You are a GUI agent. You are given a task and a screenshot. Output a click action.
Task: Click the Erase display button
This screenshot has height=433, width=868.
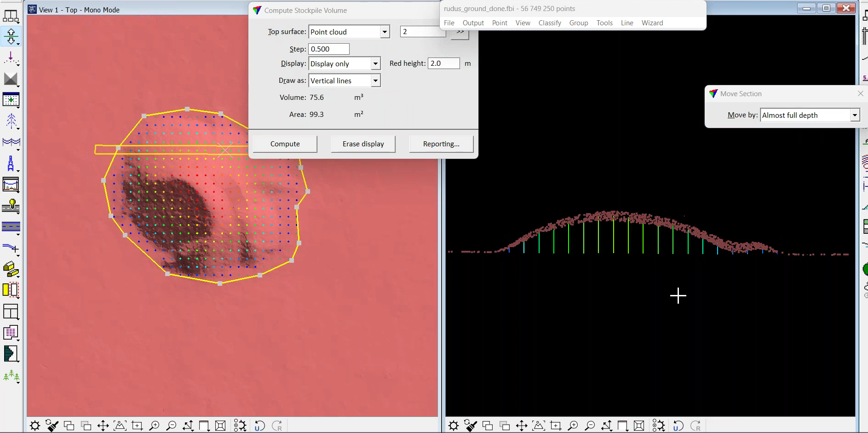(x=363, y=144)
